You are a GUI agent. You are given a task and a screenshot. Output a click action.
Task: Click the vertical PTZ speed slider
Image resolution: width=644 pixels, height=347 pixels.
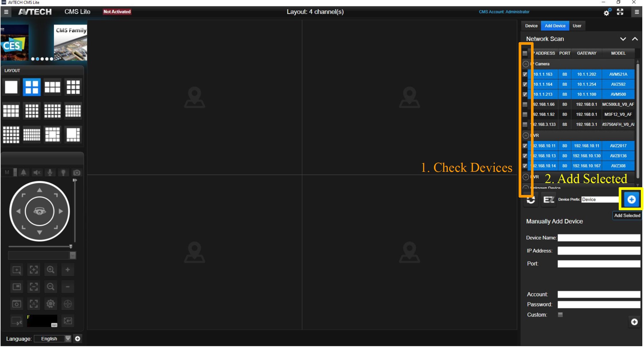(x=75, y=211)
